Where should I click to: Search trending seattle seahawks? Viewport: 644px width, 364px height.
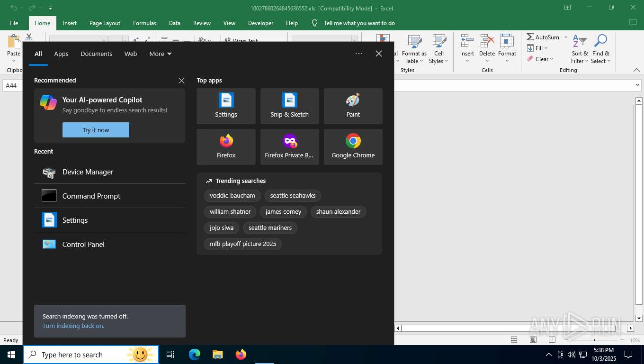point(293,195)
